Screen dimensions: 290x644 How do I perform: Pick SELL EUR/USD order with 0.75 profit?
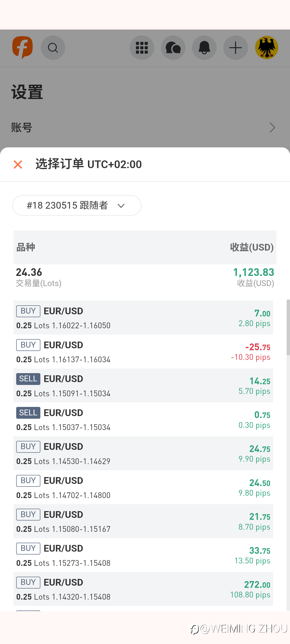(x=143, y=419)
